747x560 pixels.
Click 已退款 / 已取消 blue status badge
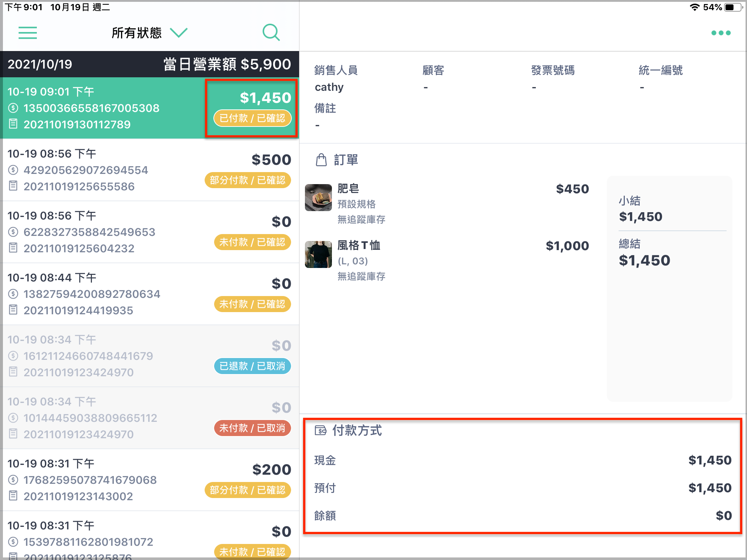pos(252,366)
